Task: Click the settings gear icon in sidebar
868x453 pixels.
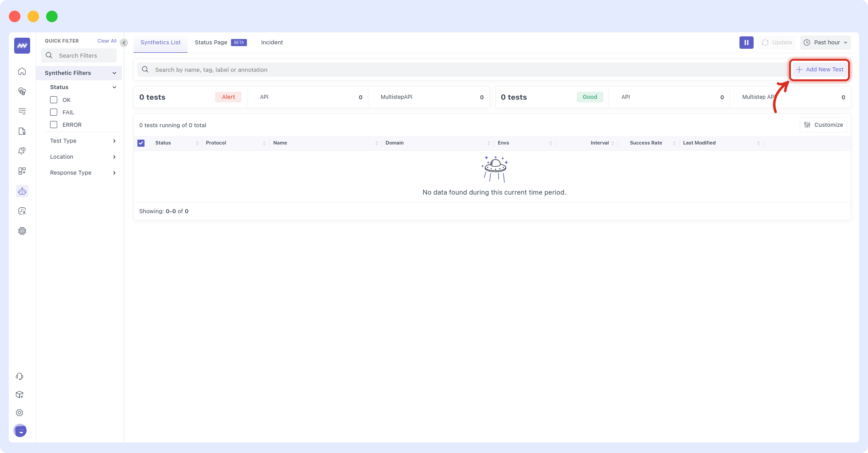Action: pos(20,413)
